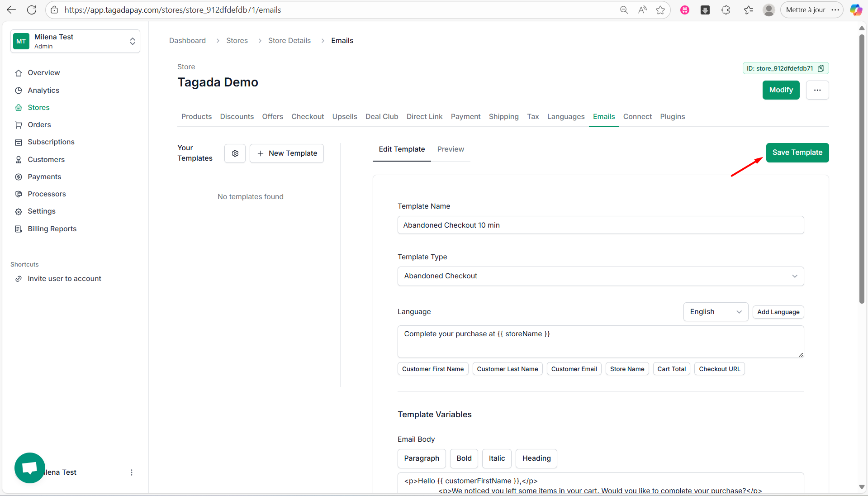868x496 pixels.
Task: Open the Template Type dropdown
Action: click(600, 276)
